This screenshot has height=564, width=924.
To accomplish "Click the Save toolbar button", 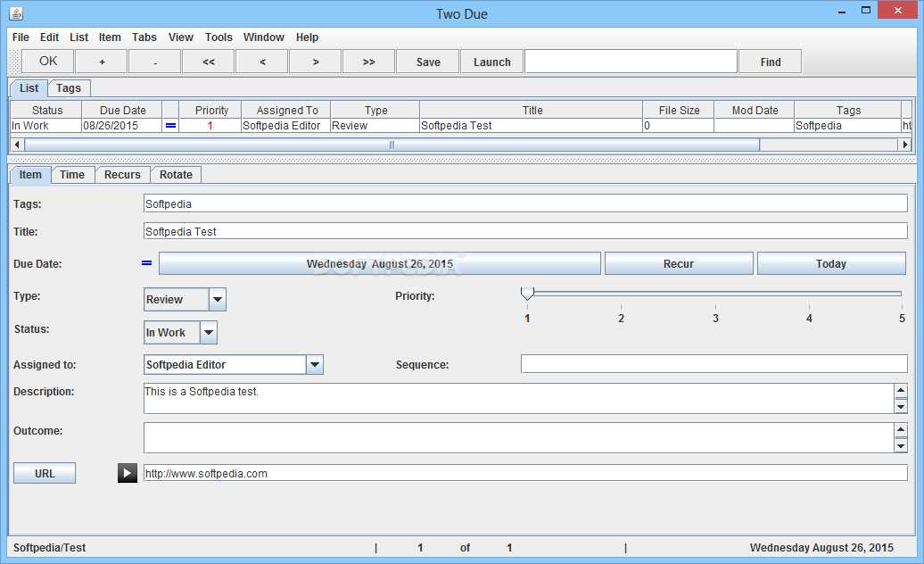I will [x=428, y=62].
